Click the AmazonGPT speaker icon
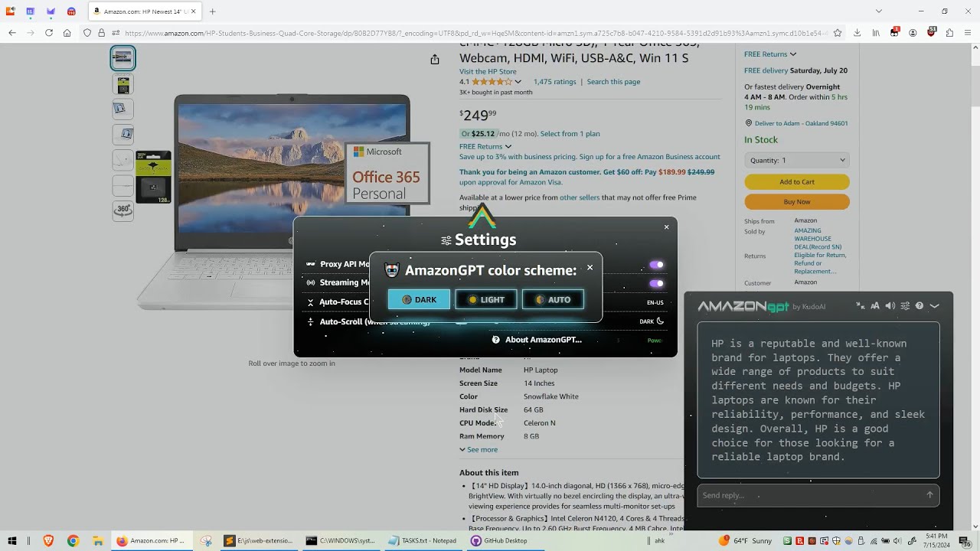980x551 pixels. pos(890,306)
